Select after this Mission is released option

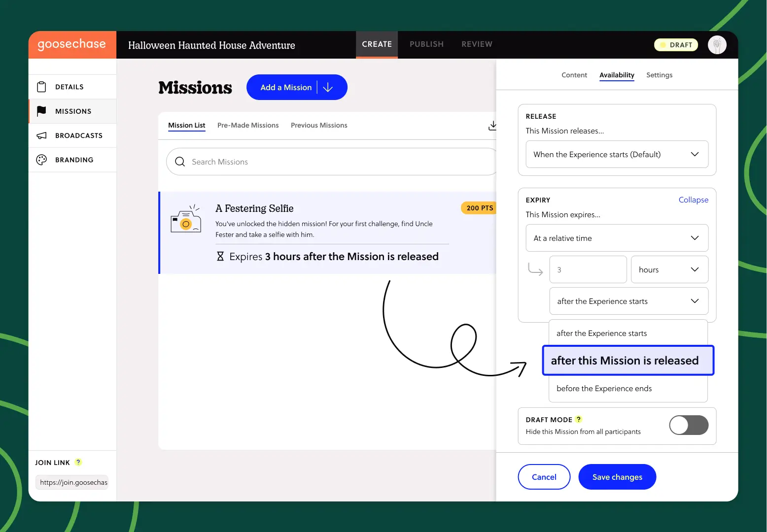[628, 361]
